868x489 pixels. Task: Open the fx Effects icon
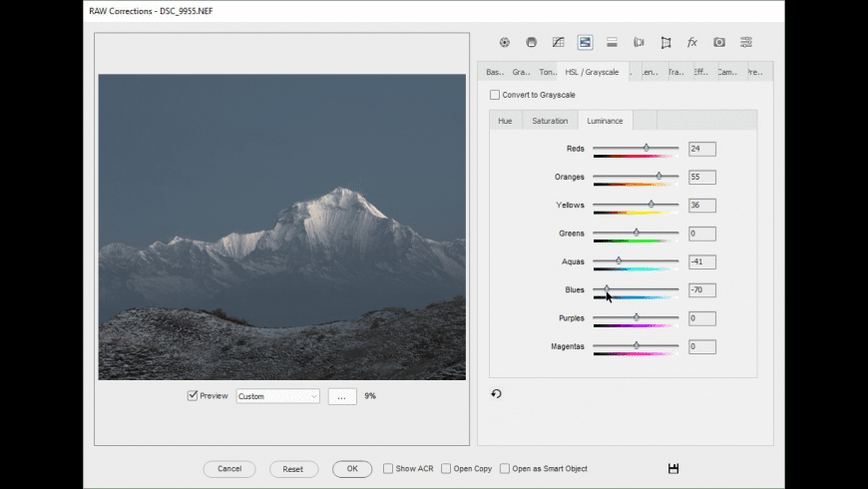click(692, 42)
